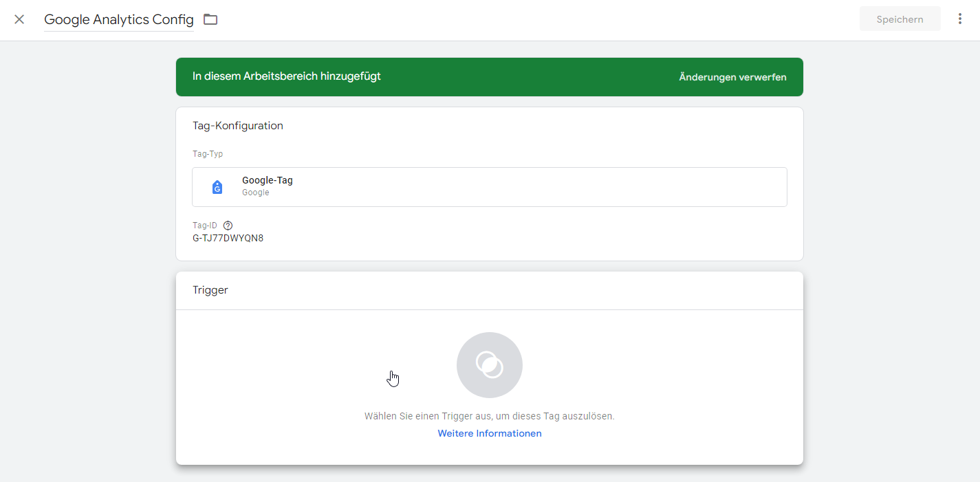Edit the tag name Google Analytics Config
Image resolution: width=980 pixels, height=482 pixels.
118,19
